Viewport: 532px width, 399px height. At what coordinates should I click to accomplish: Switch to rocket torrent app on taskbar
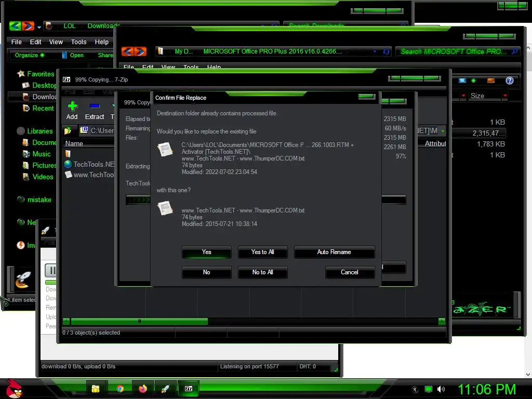click(165, 389)
